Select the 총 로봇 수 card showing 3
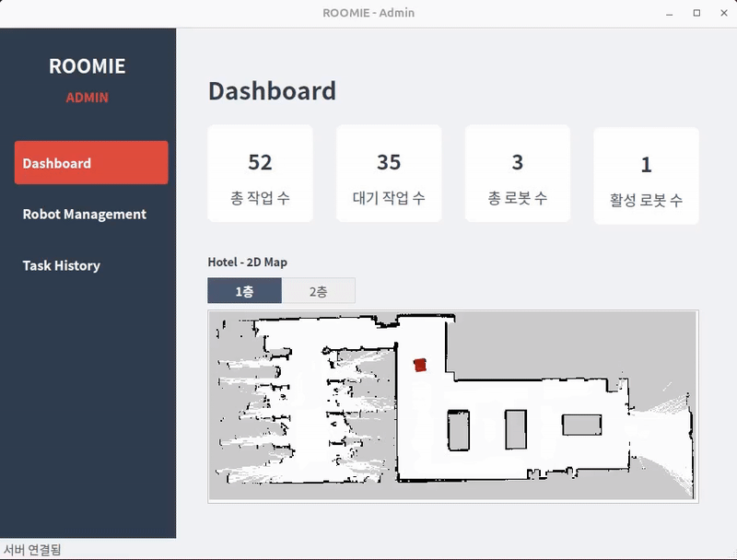The width and height of the screenshot is (737, 560). [517, 174]
